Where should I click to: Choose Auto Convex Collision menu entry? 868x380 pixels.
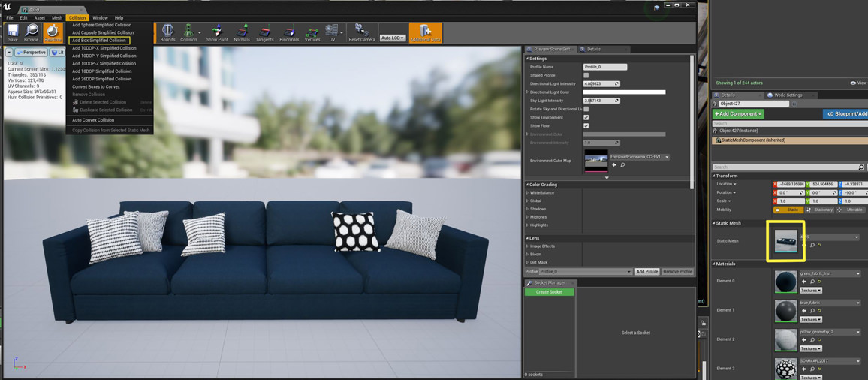tap(93, 120)
